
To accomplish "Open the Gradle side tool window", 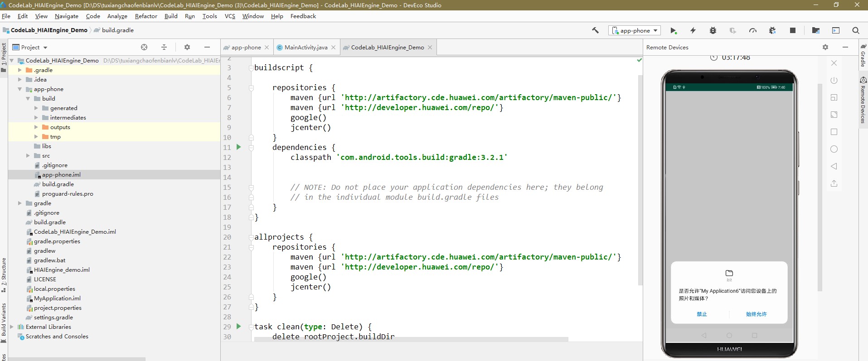I will click(x=863, y=55).
